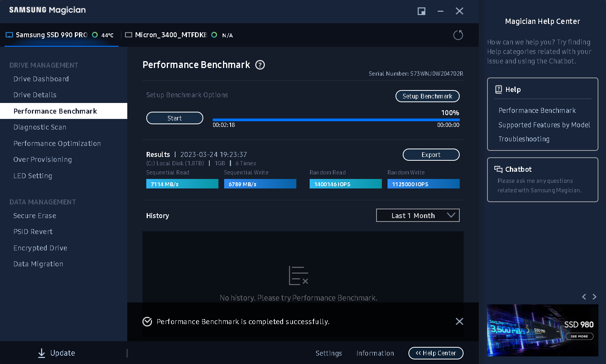This screenshot has width=606, height=364.
Task: Minimize the Samsung Magician window
Action: point(440,11)
